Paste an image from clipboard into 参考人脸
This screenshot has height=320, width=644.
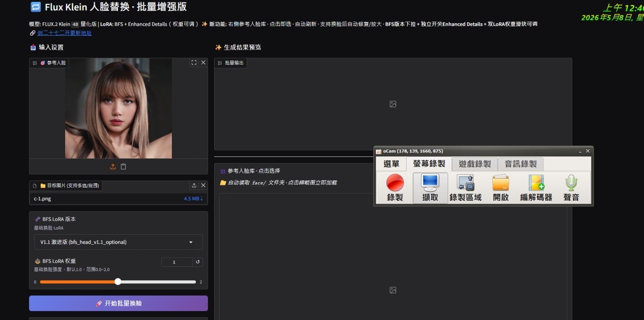(x=124, y=166)
